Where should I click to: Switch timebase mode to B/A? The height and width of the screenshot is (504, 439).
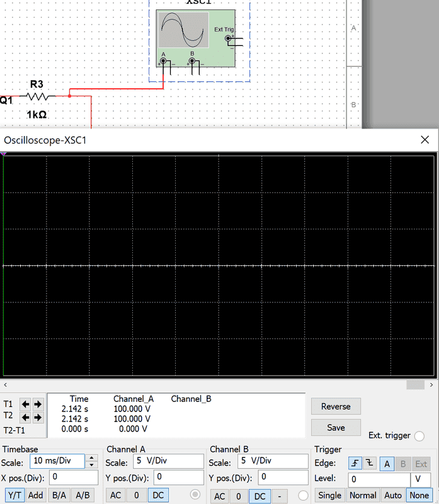pyautogui.click(x=59, y=495)
